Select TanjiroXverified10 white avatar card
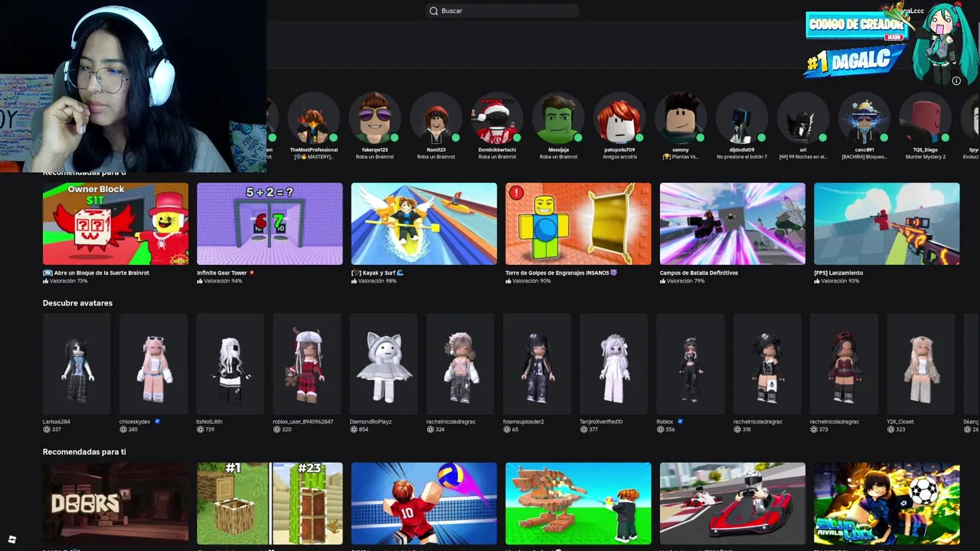 tap(613, 364)
